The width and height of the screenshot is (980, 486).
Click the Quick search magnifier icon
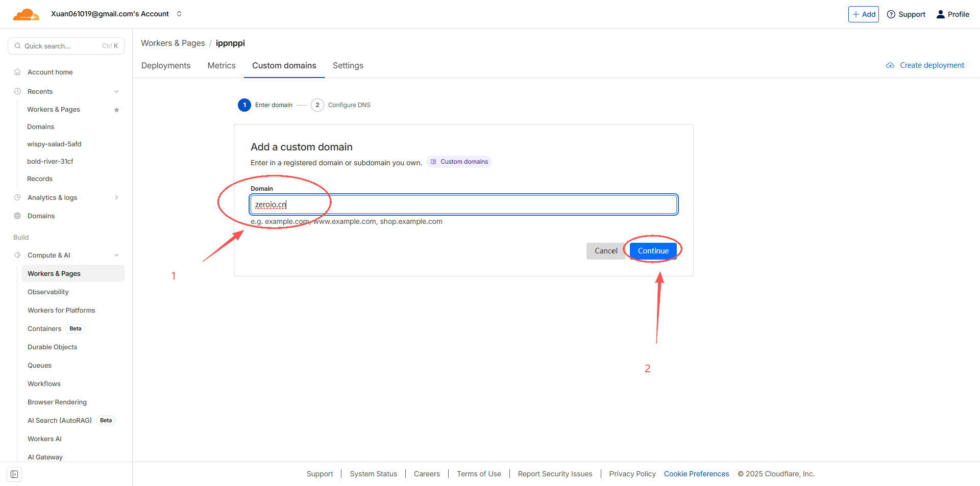(x=18, y=46)
